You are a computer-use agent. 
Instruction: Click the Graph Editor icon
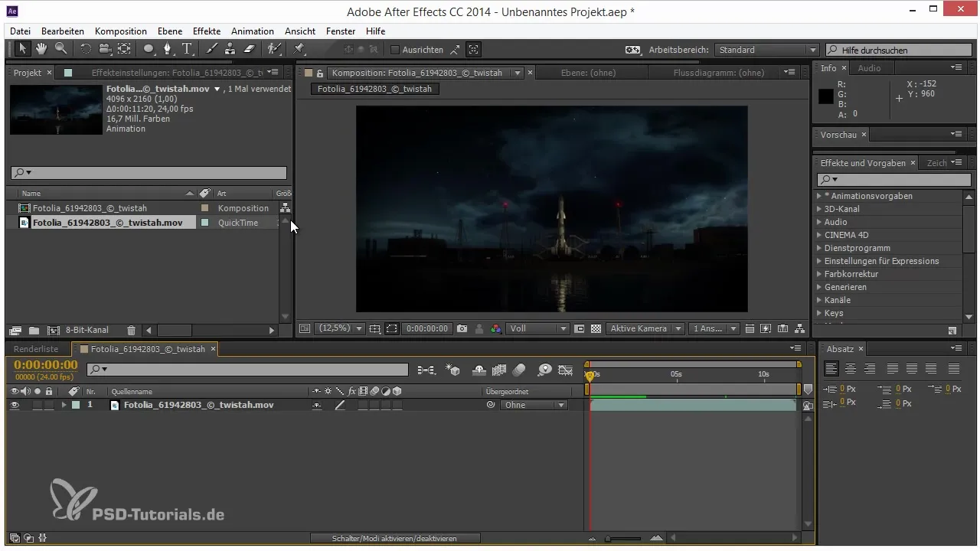[x=566, y=370]
